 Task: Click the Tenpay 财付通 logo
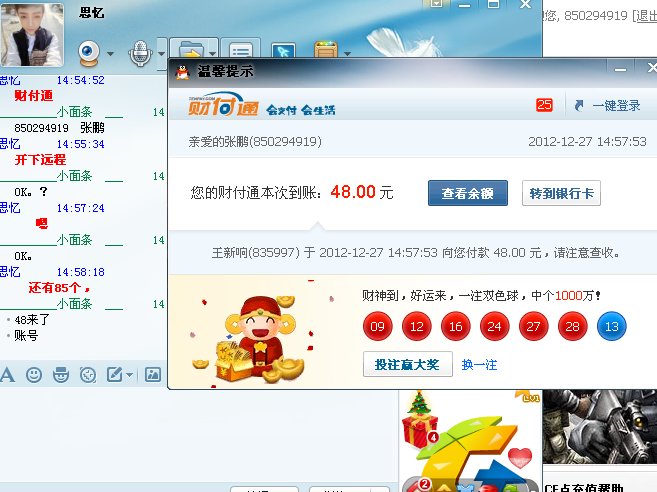(x=223, y=105)
